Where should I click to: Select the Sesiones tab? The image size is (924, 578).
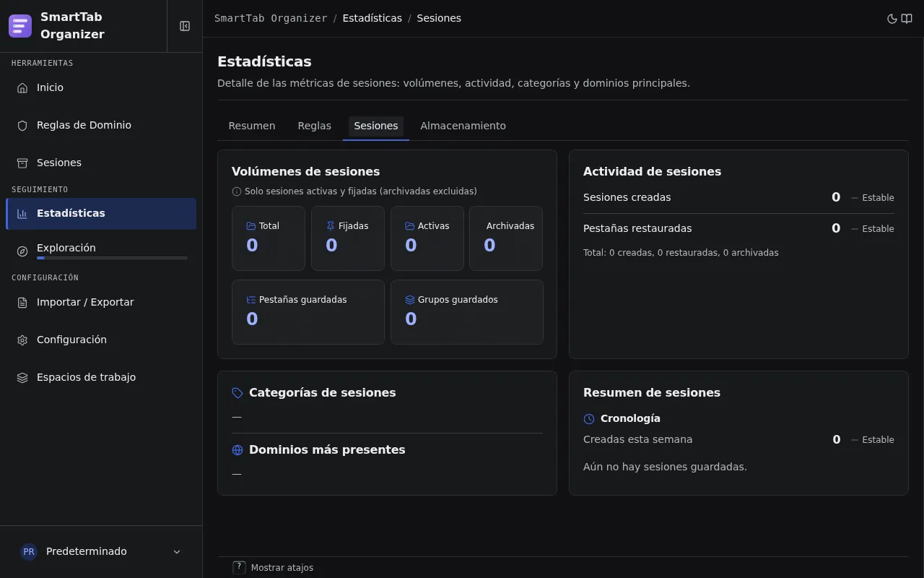point(376,126)
